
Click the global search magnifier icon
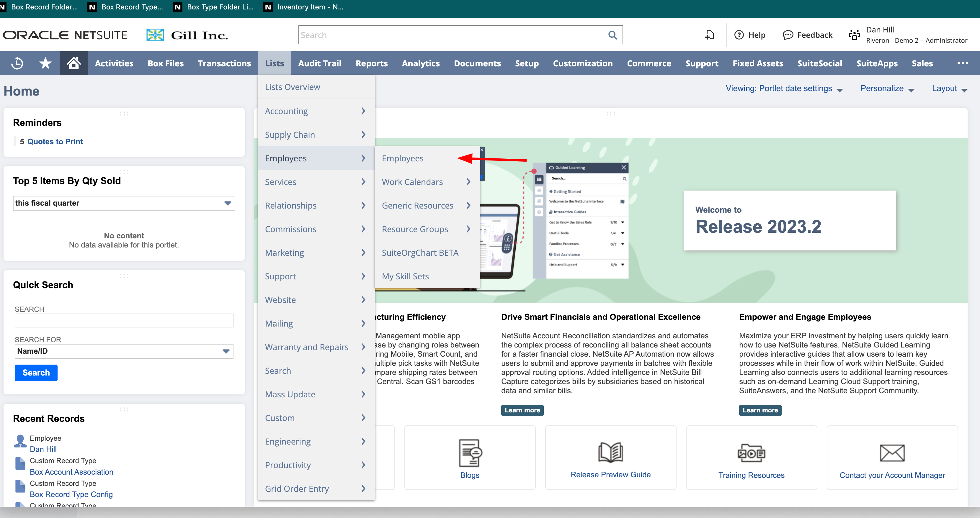tap(612, 35)
